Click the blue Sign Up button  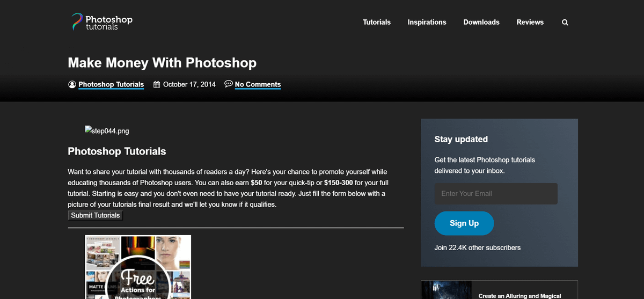click(x=464, y=223)
